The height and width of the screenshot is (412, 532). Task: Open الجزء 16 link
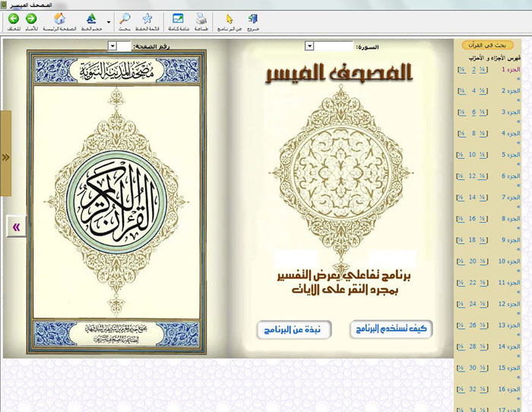[510, 389]
